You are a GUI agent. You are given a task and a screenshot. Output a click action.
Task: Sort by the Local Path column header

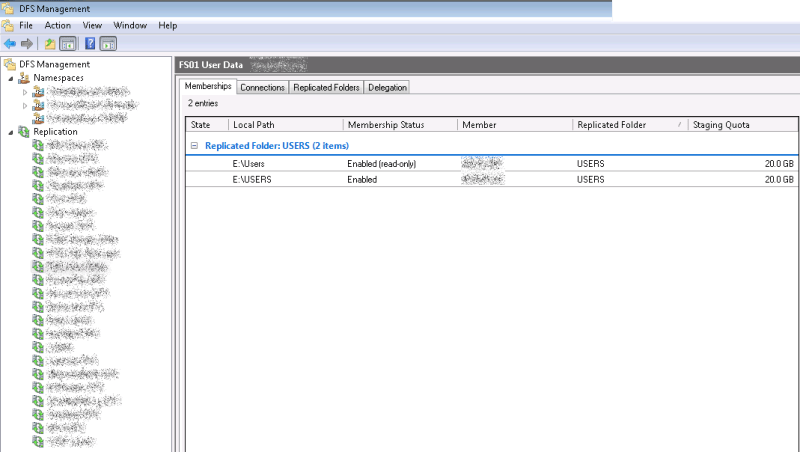click(286, 124)
